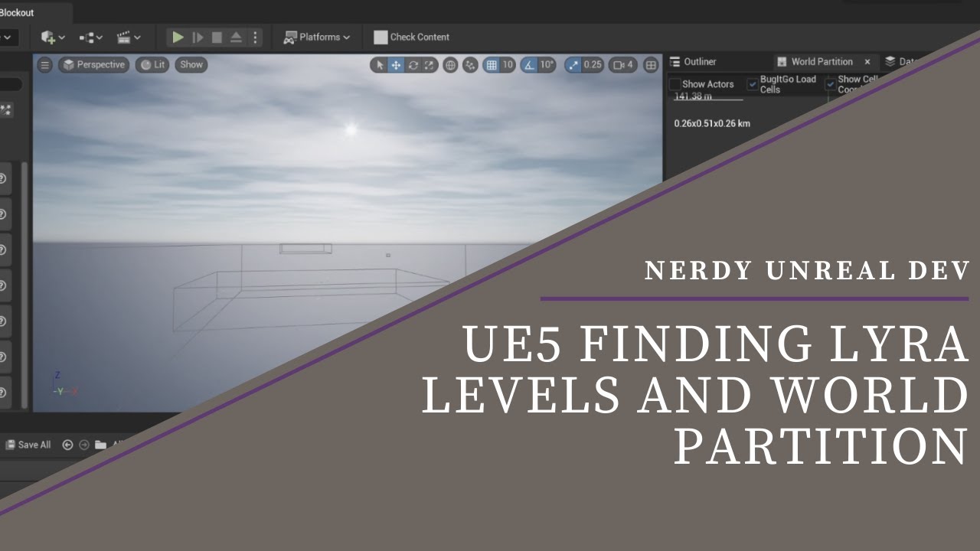This screenshot has height=551, width=980.
Task: Select the Scale tool in viewport
Action: pyautogui.click(x=430, y=65)
